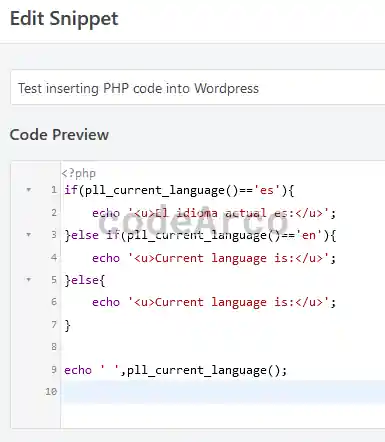Viewport: 385px width, 442px height.
Task: Click the <?php opening tag text
Action: [x=79, y=173]
